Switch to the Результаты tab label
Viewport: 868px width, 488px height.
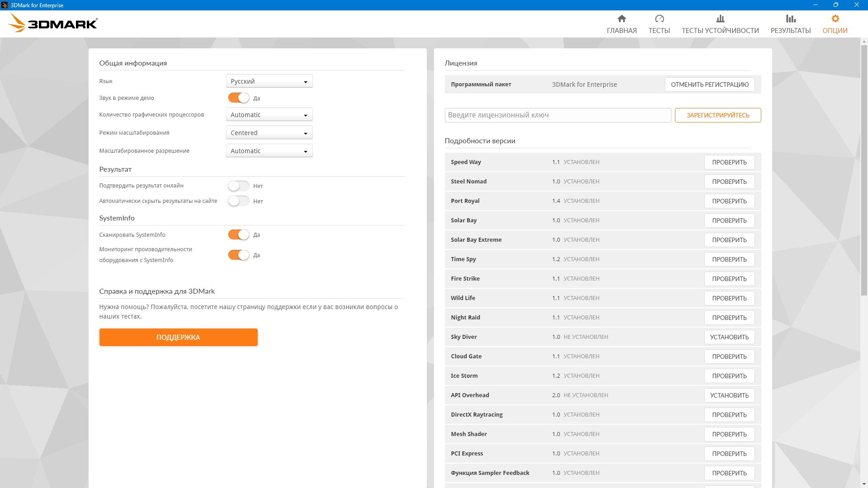pos(790,31)
